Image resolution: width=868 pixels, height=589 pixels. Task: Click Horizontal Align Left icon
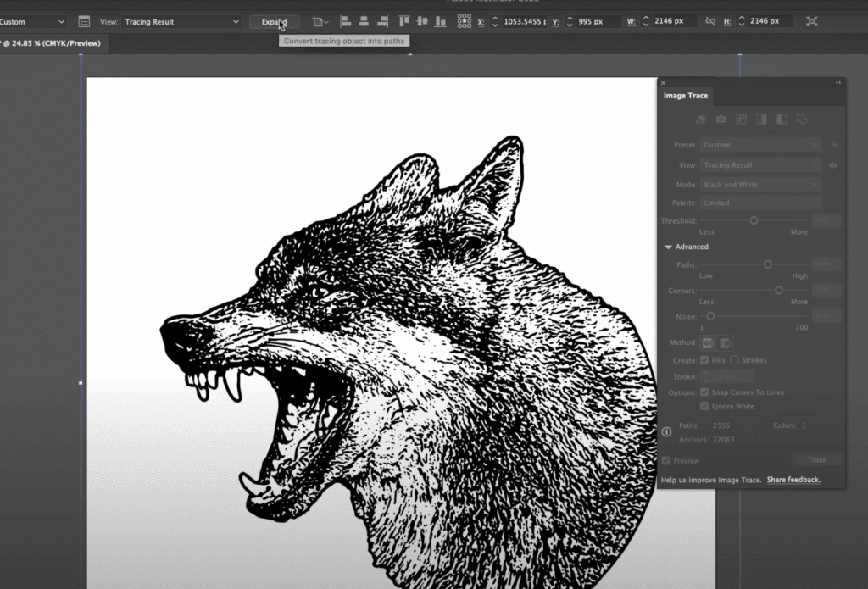coord(346,21)
